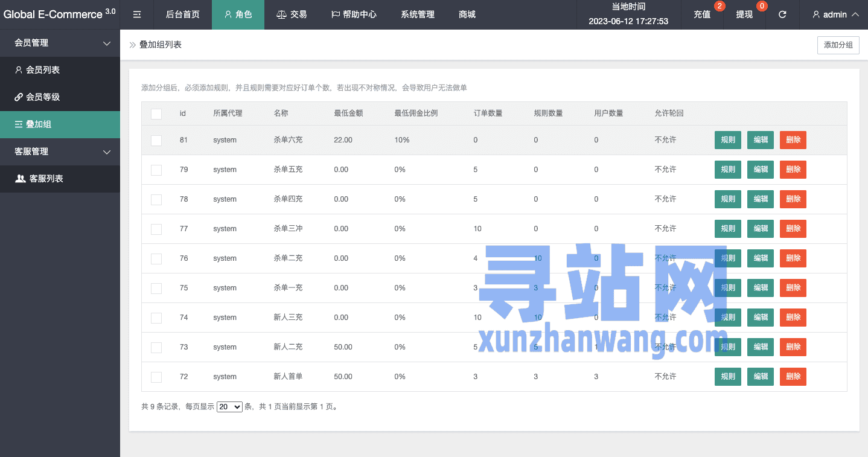Click the 添加分组 button
This screenshot has height=457, width=868.
(838, 45)
